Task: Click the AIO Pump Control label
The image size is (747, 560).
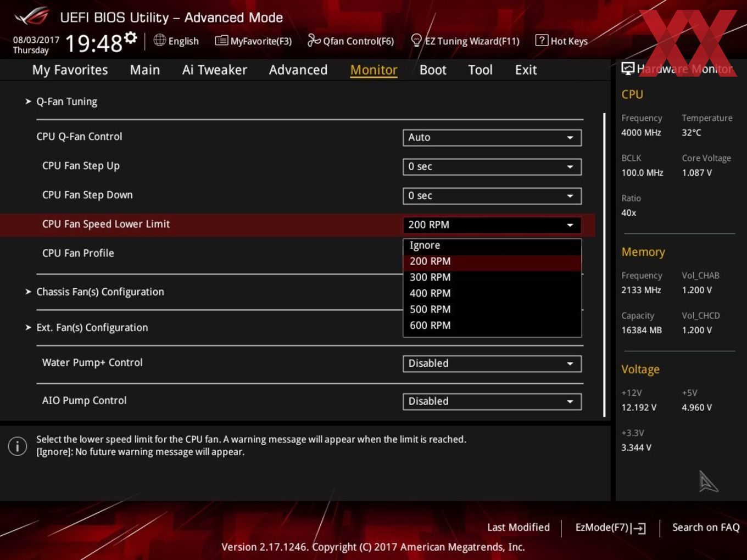Action: click(x=84, y=400)
